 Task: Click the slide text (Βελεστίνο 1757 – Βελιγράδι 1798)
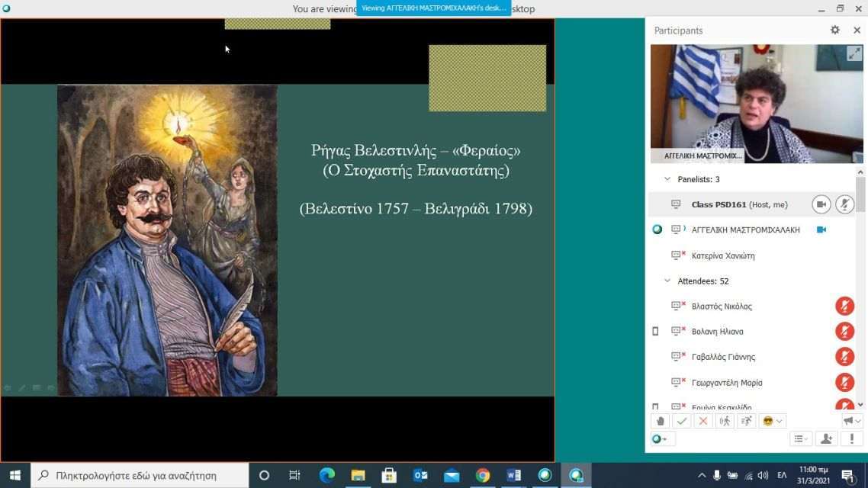point(416,209)
